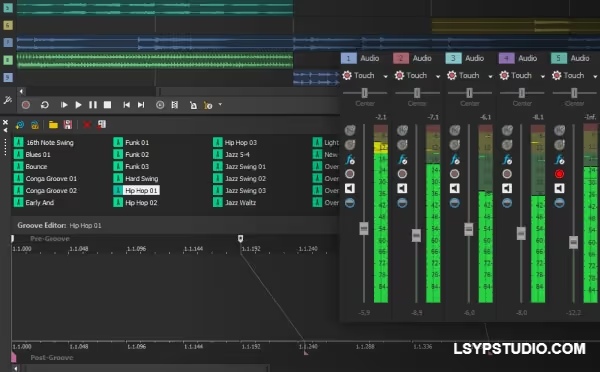
Task: Click the automation gear icon on channel 1
Action: pyautogui.click(x=347, y=75)
